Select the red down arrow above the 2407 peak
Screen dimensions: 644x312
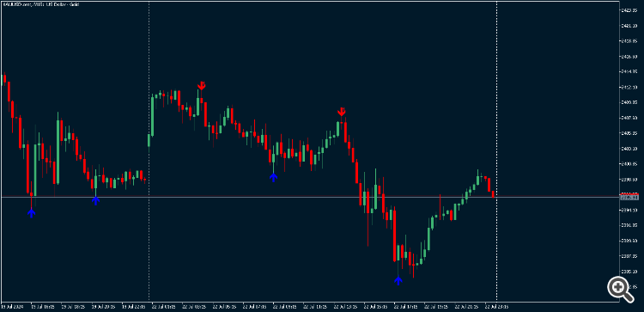(x=341, y=112)
